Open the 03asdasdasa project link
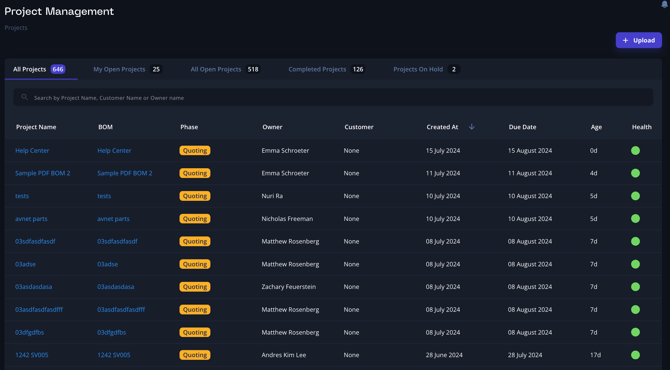 click(x=33, y=287)
